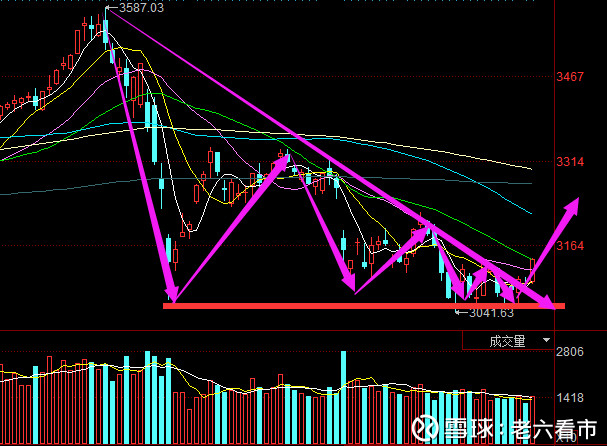This screenshot has height=446, width=607.
Task: Select the 3041.63 low price label
Action: click(491, 313)
